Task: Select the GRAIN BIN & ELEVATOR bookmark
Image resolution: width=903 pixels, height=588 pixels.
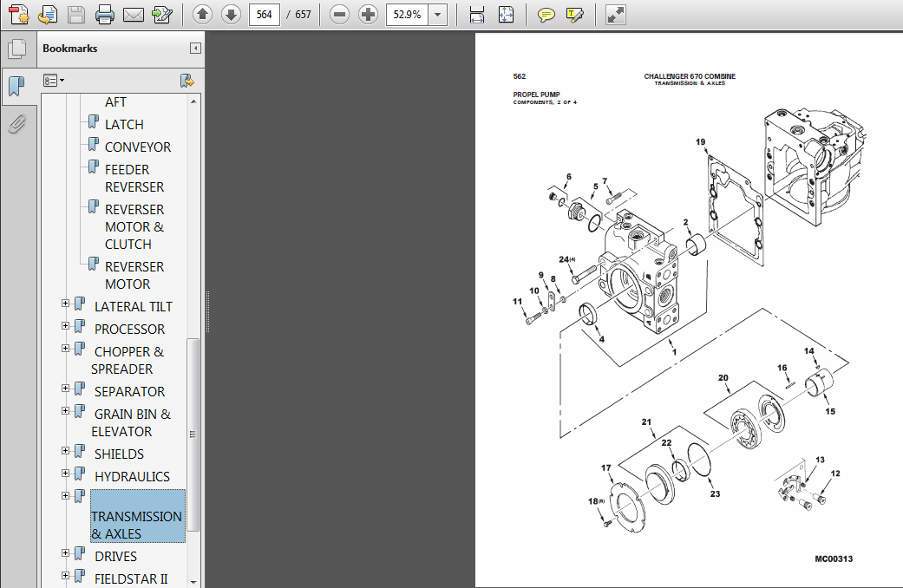Action: 131,422
